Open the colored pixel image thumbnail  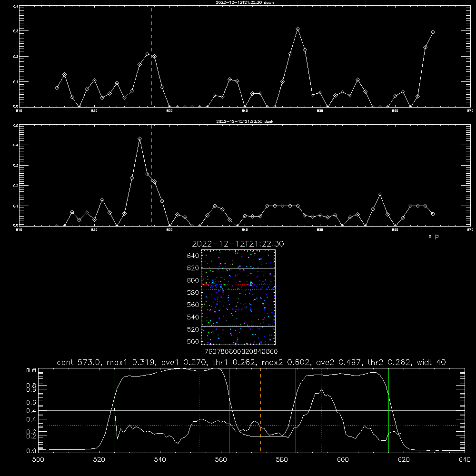[x=238, y=297]
